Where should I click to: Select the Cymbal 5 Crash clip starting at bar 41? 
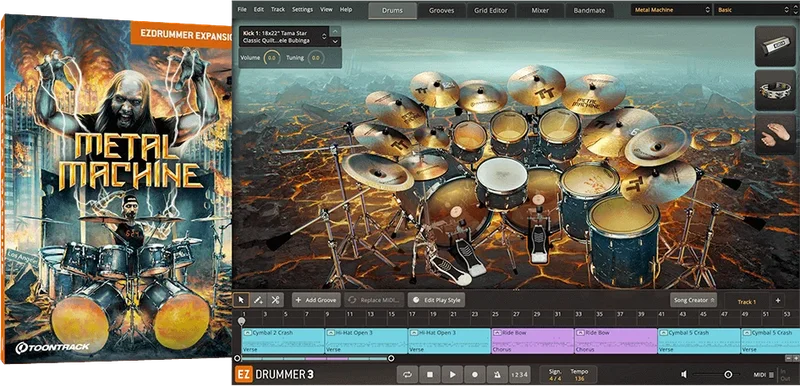[x=699, y=341]
